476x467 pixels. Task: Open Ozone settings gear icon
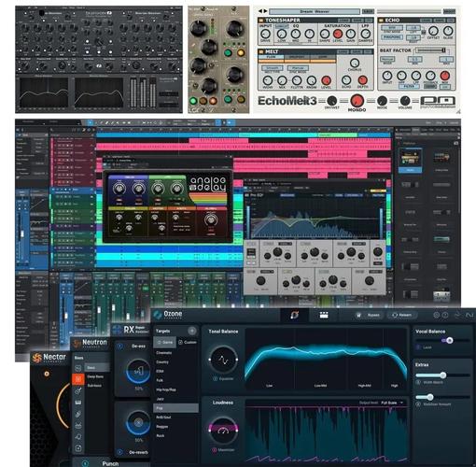coord(436,315)
